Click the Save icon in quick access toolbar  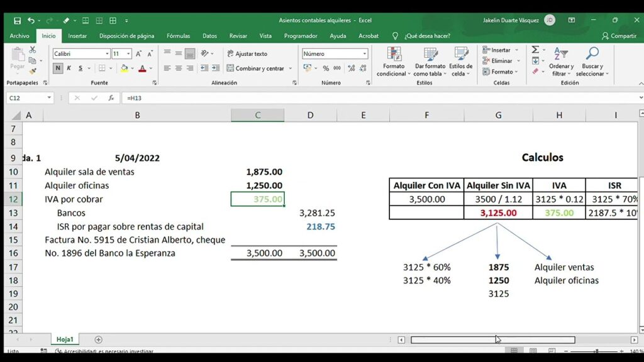[17, 21]
